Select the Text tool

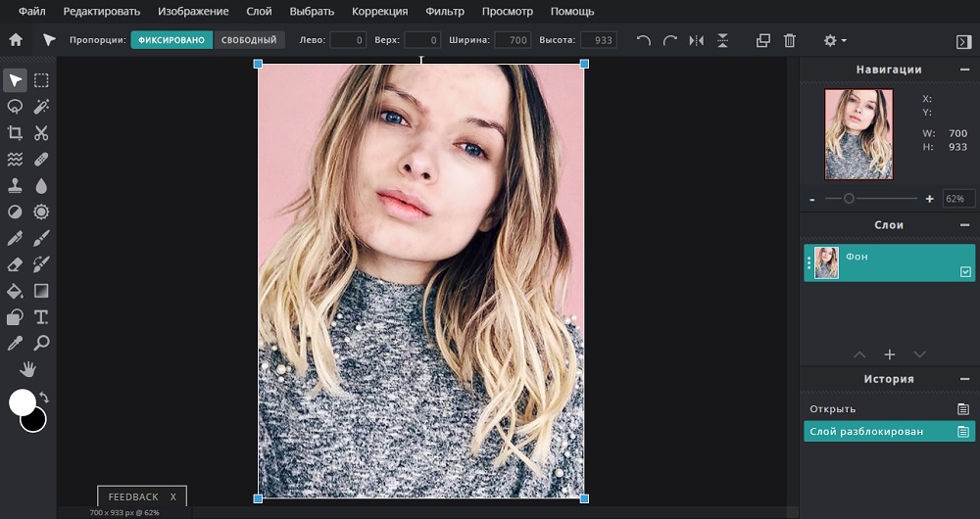click(41, 317)
